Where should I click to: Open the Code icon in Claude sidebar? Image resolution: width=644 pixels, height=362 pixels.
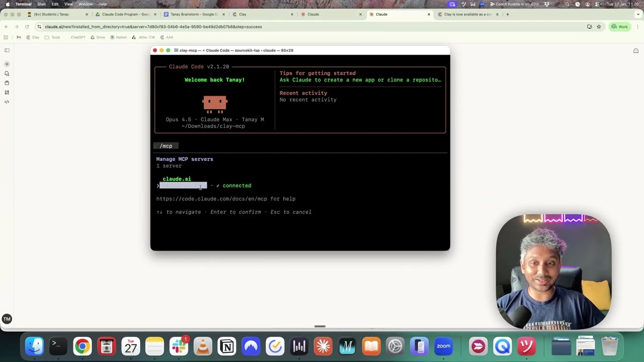pyautogui.click(x=7, y=102)
